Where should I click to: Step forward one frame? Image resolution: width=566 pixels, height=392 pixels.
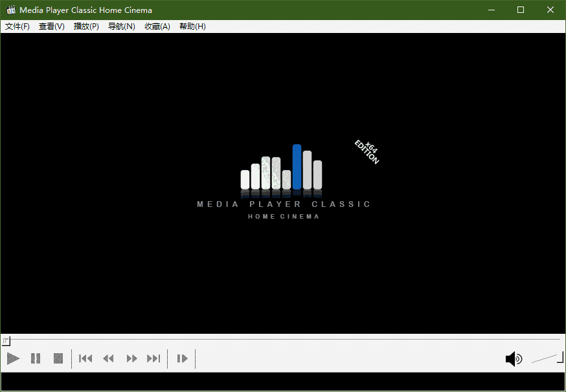pos(182,358)
